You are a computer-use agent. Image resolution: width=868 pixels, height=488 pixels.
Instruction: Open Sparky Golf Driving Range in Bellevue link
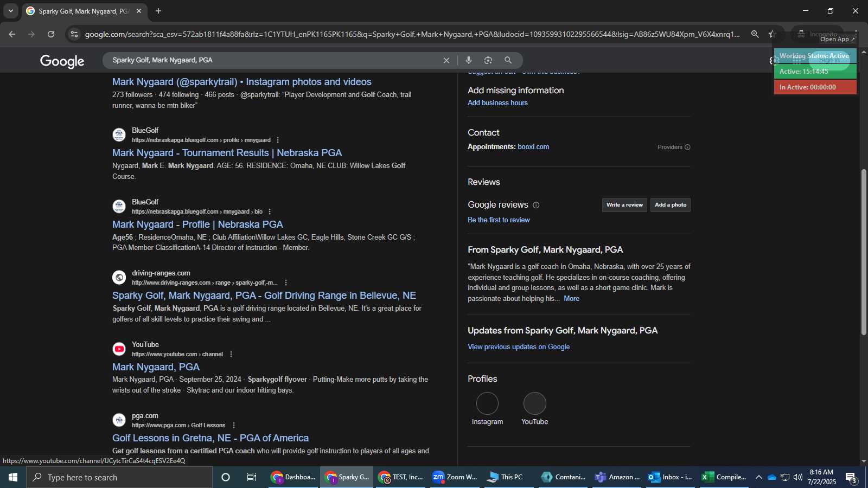[x=264, y=296]
